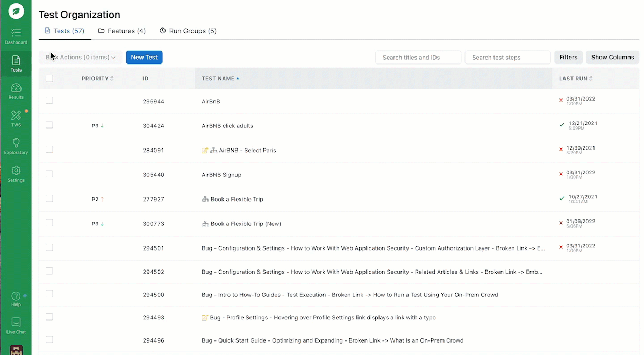Click failed X status for AirBNB Signup
Viewport: 644px width, 355px height.
pos(561,174)
